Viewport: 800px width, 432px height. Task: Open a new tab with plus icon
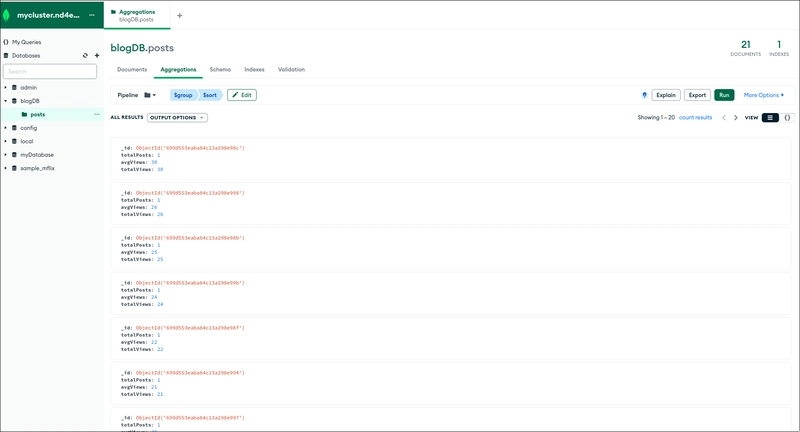180,15
